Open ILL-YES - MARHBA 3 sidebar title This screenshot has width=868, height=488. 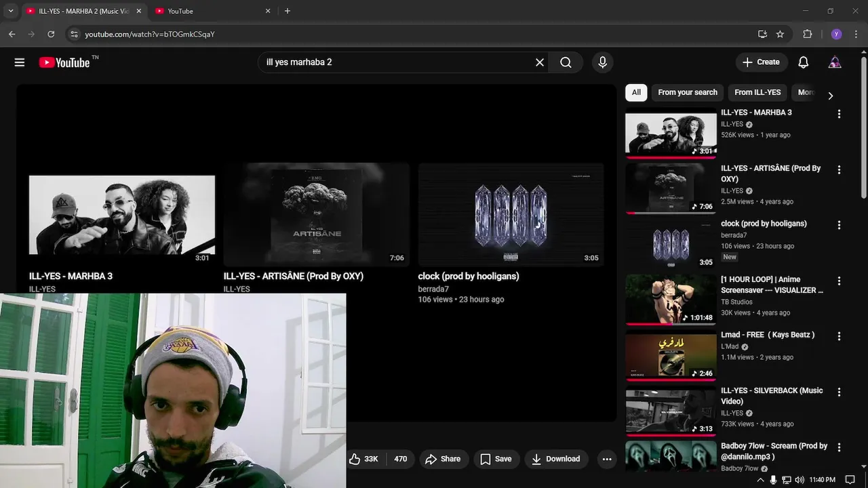pyautogui.click(x=756, y=113)
